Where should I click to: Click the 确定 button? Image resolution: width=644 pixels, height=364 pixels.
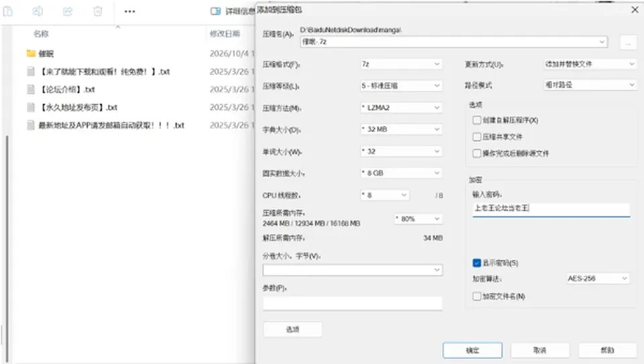[x=472, y=351]
